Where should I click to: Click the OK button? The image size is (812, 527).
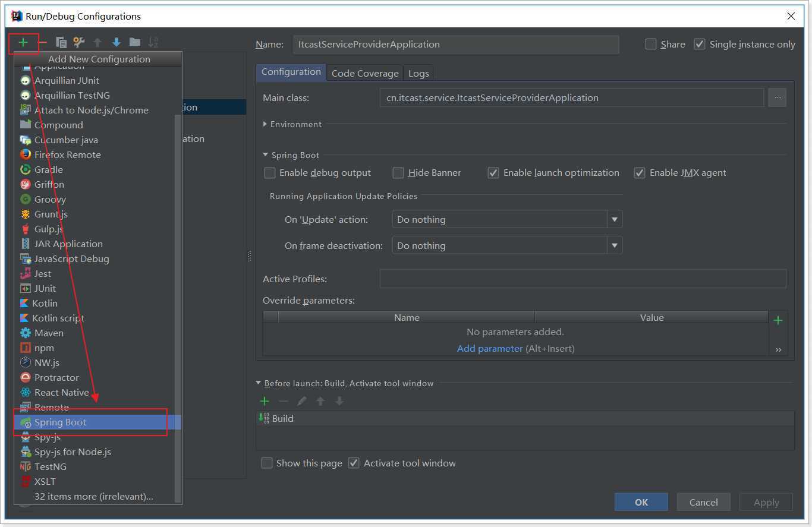(x=641, y=502)
